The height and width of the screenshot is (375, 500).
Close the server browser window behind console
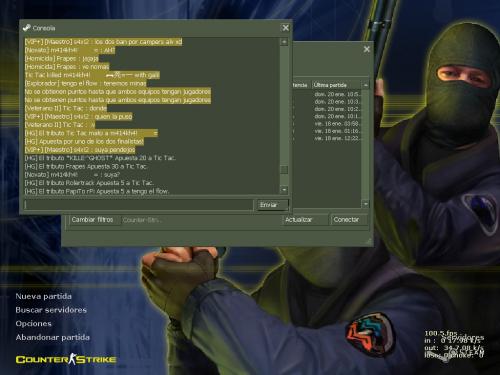click(x=367, y=49)
